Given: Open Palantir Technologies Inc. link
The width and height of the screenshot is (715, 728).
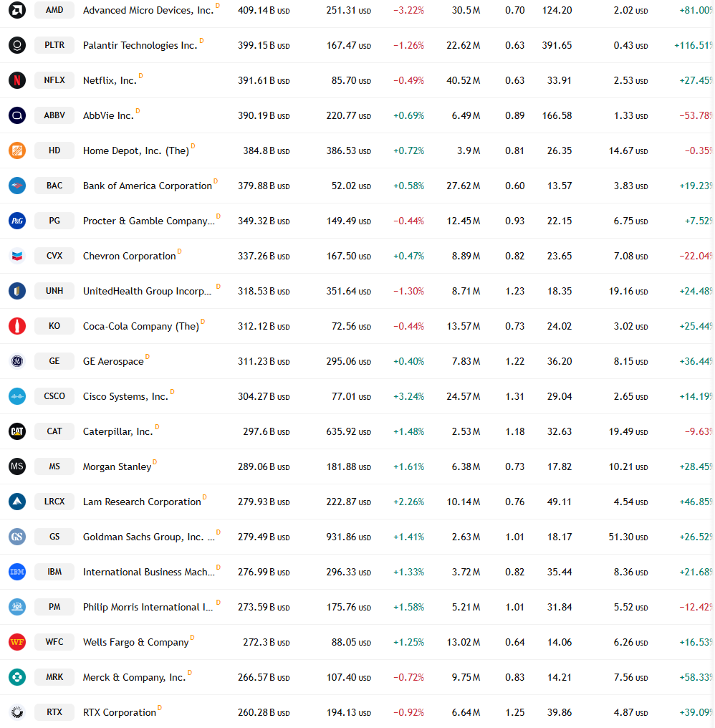Looking at the screenshot, I should pyautogui.click(x=140, y=46).
